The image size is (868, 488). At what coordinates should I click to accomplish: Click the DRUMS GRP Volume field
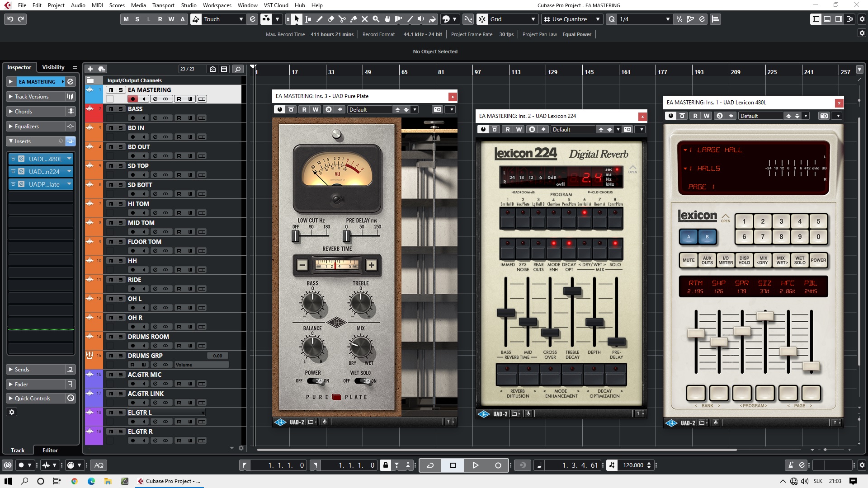201,365
